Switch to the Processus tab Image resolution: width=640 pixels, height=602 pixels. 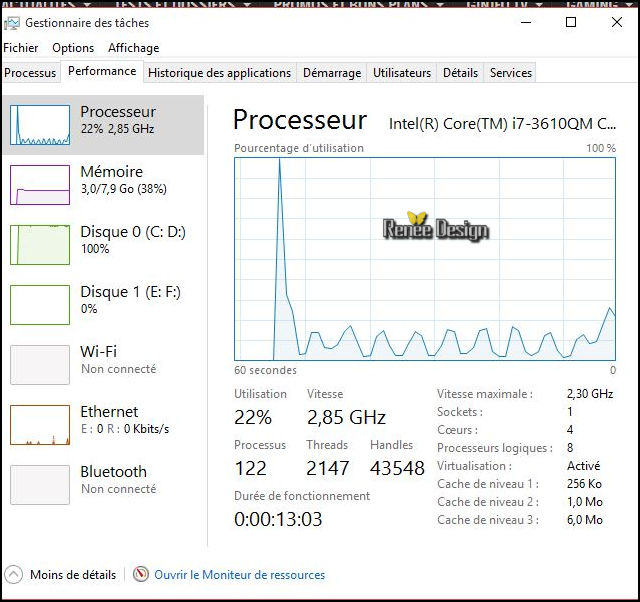[x=30, y=73]
